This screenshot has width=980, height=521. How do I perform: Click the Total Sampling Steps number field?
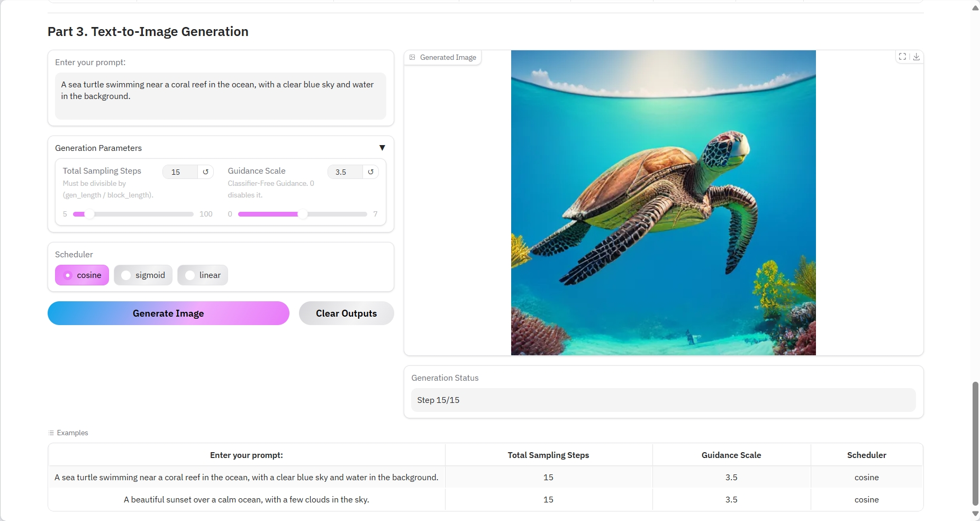180,172
